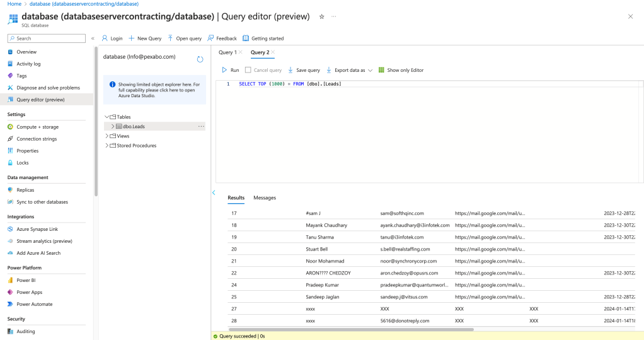Select the Query 2 tab

coord(260,52)
